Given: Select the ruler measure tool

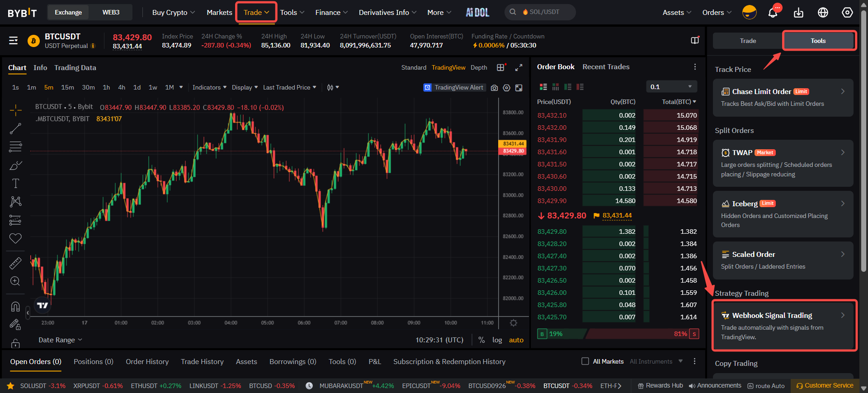Looking at the screenshot, I should (x=15, y=263).
